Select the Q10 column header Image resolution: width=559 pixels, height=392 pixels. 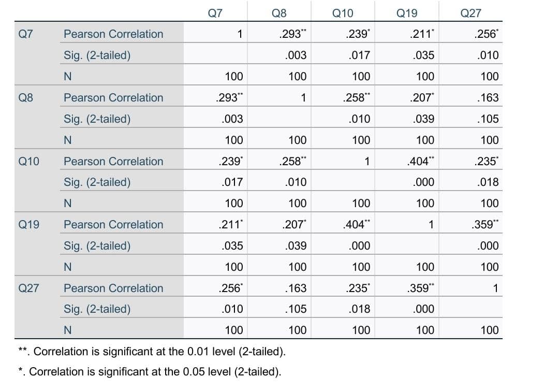click(342, 14)
